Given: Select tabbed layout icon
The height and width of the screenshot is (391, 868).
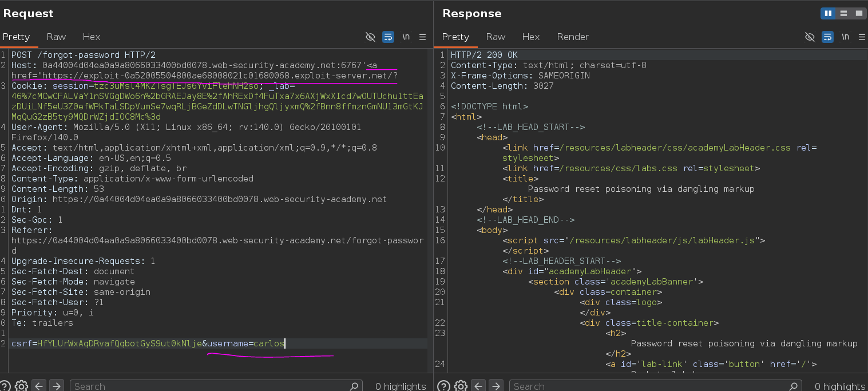Looking at the screenshot, I should (859, 13).
